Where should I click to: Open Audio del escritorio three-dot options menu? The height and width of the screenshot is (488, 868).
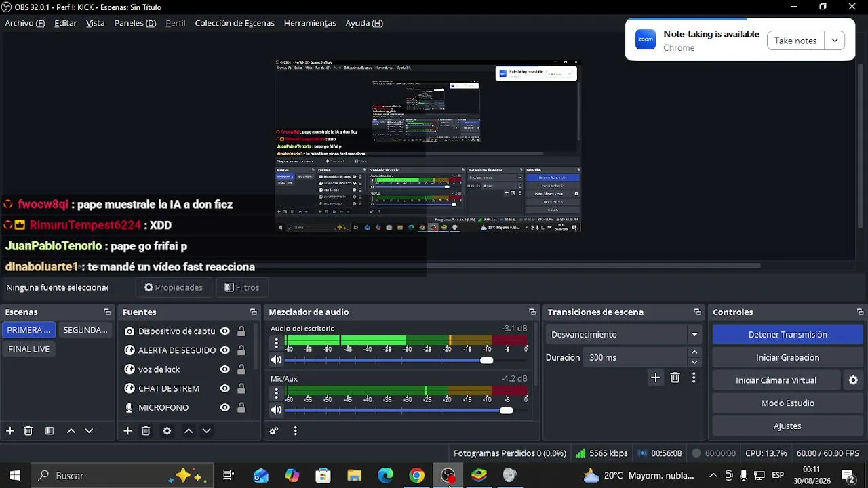click(x=276, y=344)
